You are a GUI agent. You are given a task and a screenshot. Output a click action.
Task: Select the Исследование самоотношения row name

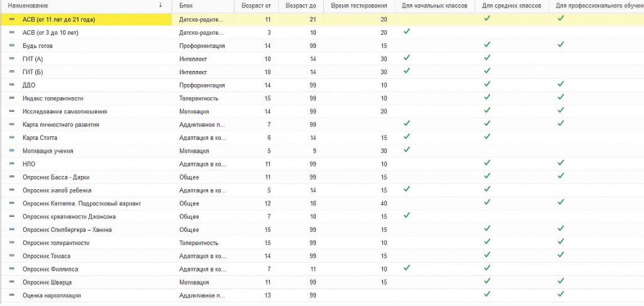tap(65, 111)
